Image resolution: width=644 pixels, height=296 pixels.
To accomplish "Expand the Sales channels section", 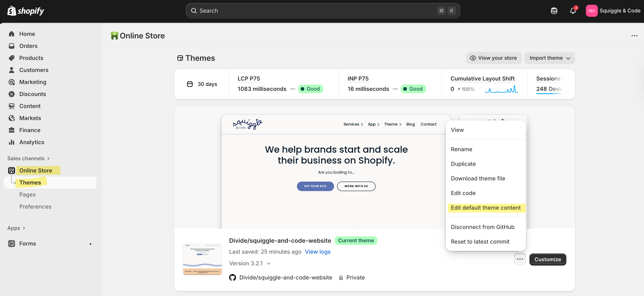I will (29, 158).
